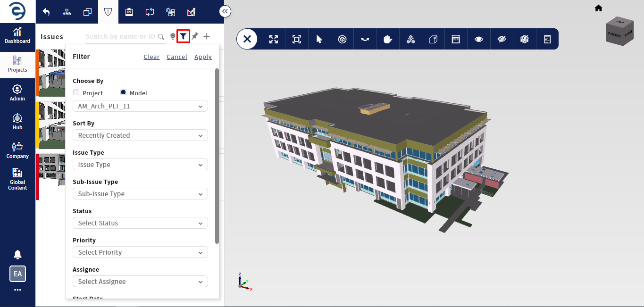Viewport: 644px width, 307px height.
Task: Click the yellow-marked issue thumbnail
Action: (x=52, y=125)
